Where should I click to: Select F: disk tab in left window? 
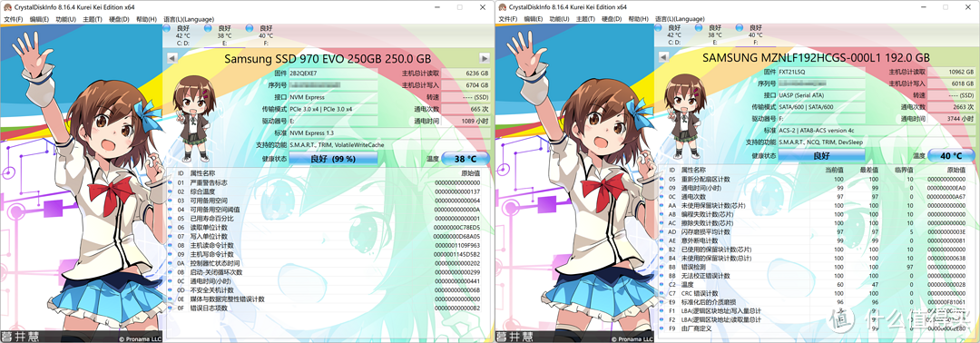click(x=265, y=35)
